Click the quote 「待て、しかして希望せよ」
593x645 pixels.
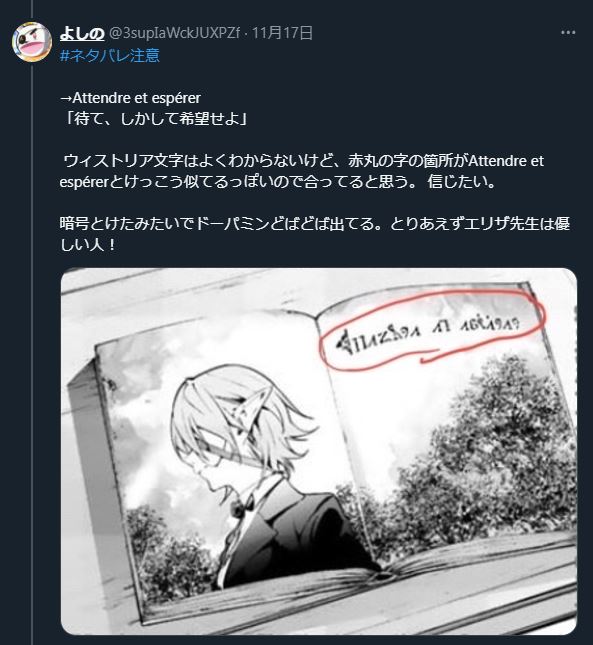(x=154, y=119)
